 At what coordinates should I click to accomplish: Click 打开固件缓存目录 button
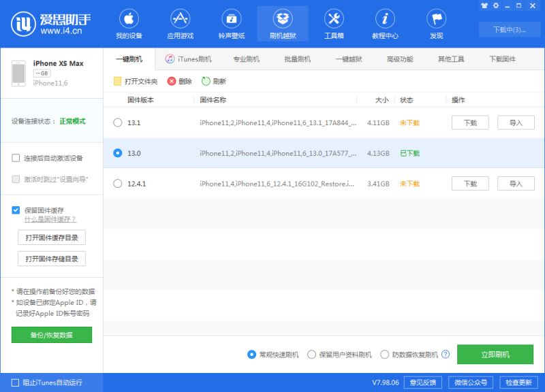(x=52, y=238)
